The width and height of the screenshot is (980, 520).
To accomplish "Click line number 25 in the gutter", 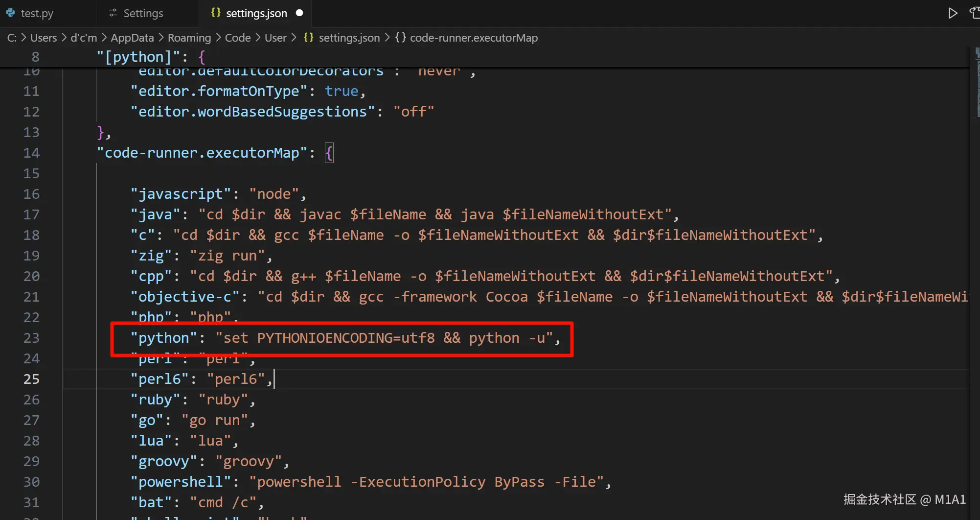I will click(31, 379).
